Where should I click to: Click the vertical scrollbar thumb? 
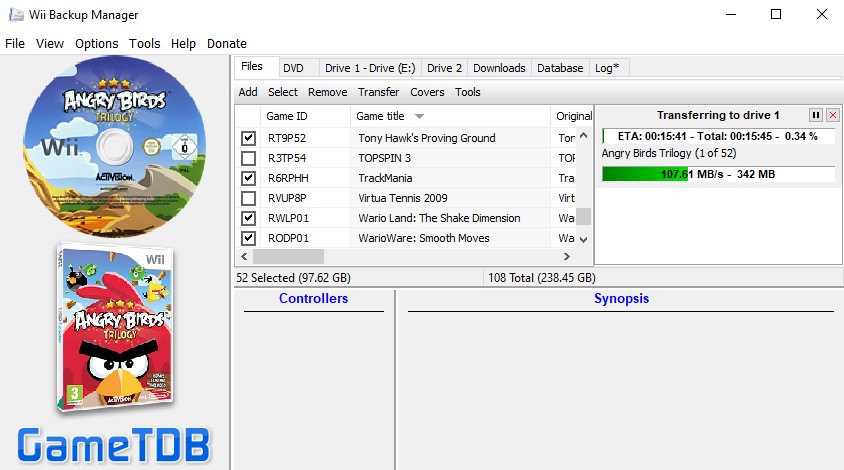pos(583,216)
